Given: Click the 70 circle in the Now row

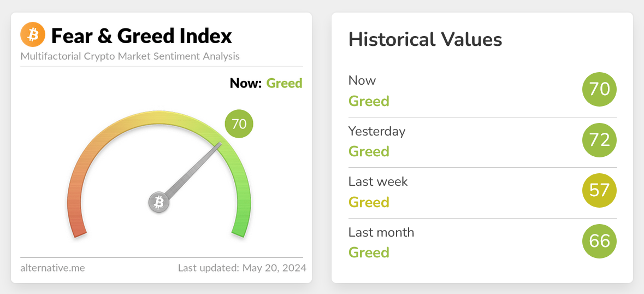Looking at the screenshot, I should point(599,89).
